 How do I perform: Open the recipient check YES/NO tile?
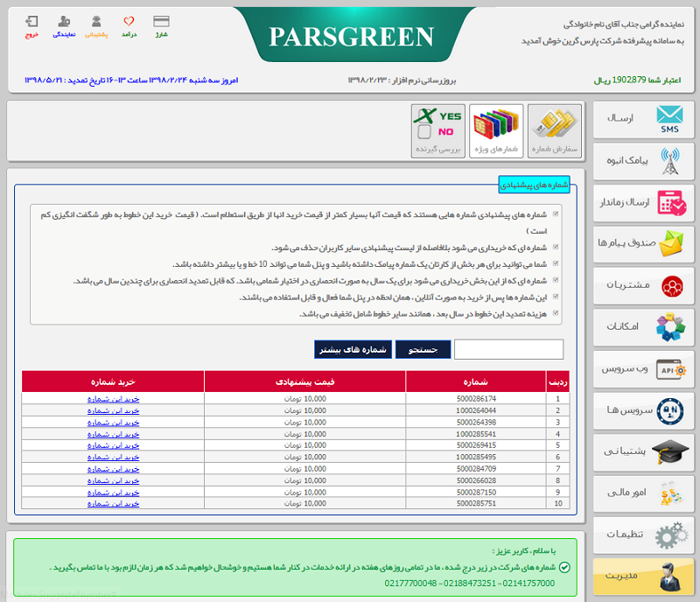[438, 131]
